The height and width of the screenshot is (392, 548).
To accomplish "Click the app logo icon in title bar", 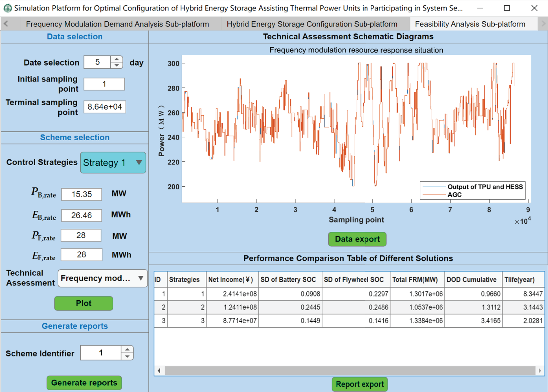I will click(8, 8).
